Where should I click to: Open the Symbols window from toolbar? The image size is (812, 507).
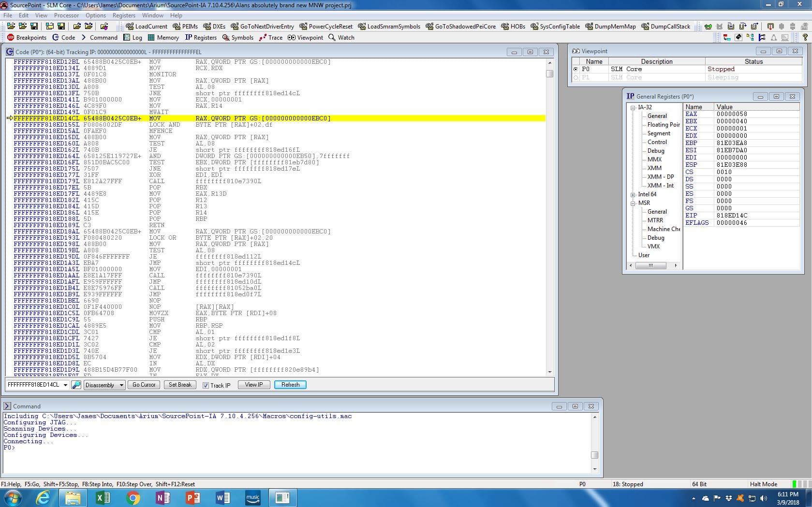[x=237, y=37]
